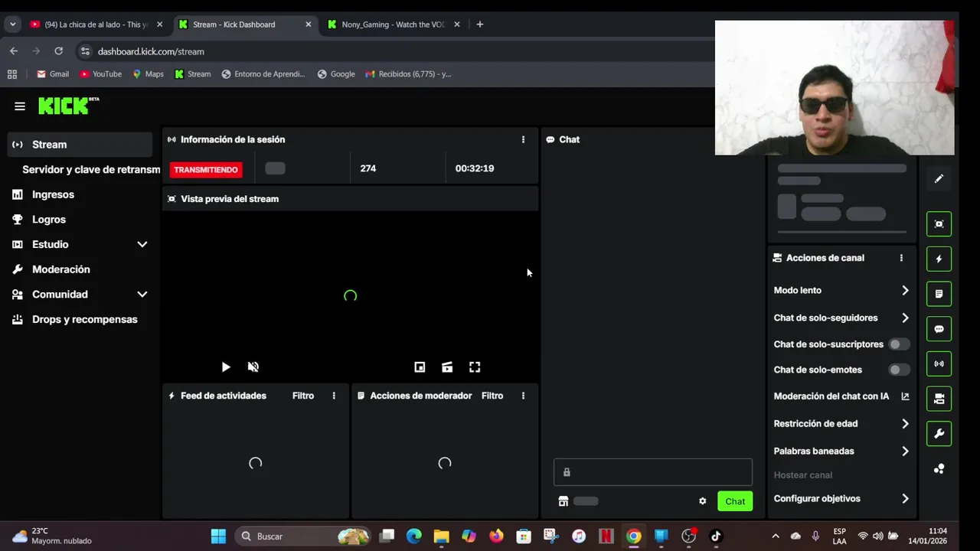Reload the browser page
Viewport: 980px width, 551px height.
click(x=58, y=51)
